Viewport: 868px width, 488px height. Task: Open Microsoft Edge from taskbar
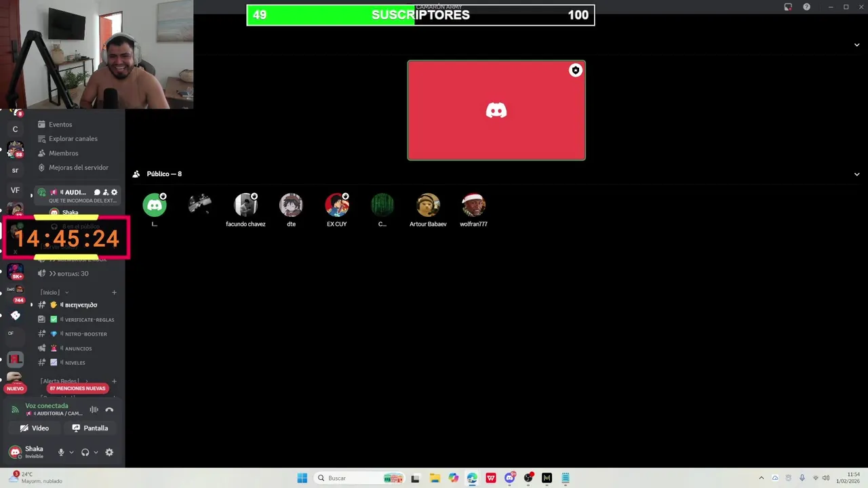pyautogui.click(x=472, y=478)
